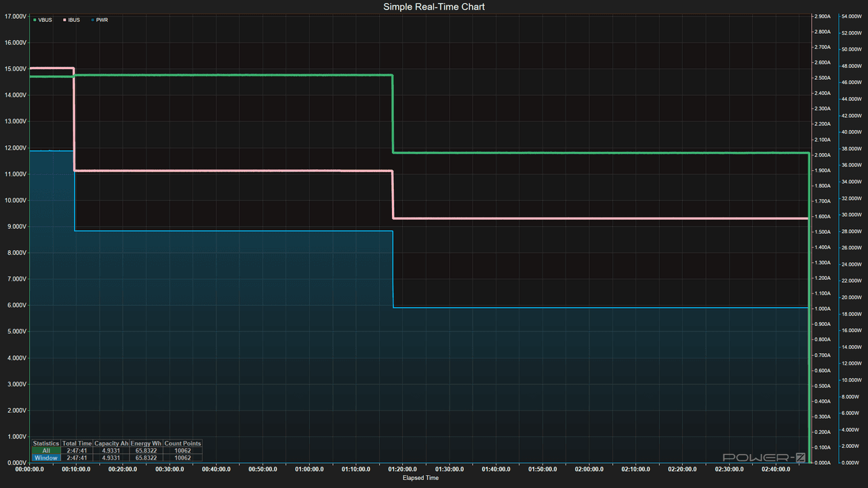Click the 2.900A current axis label
868x488 pixels.
[822, 16]
